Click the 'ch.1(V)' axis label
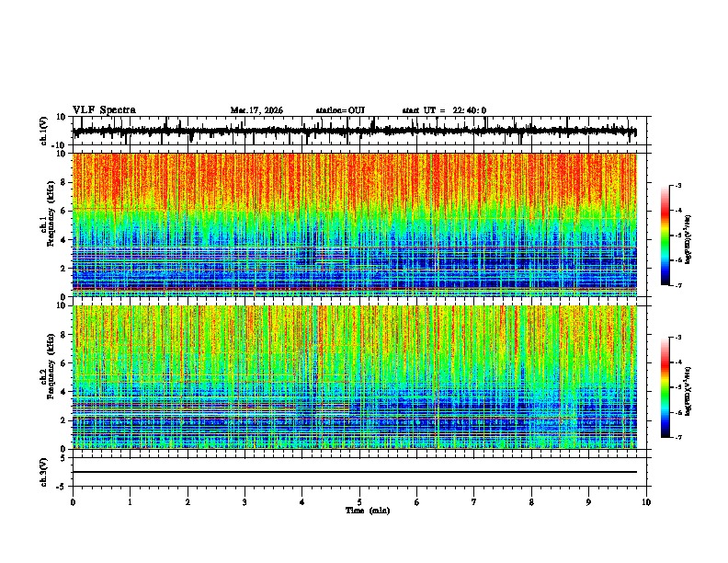The height and width of the screenshot is (563, 728). pos(44,131)
